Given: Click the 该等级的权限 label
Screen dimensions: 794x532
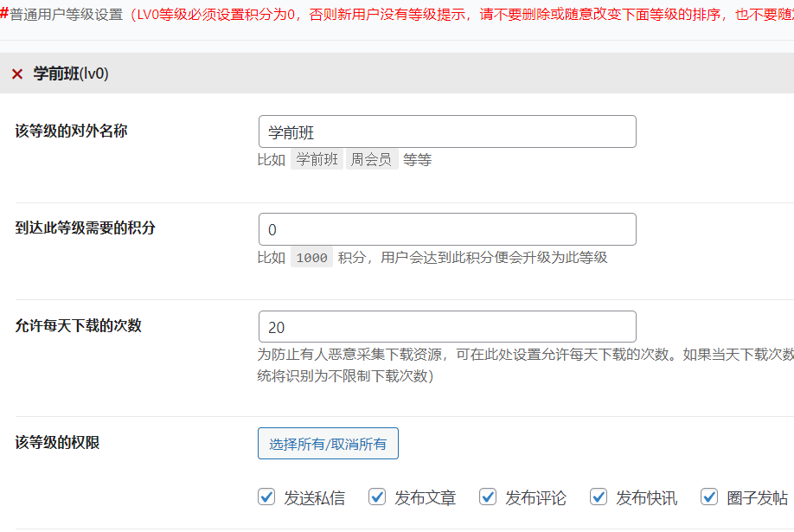Looking at the screenshot, I should [x=57, y=442].
